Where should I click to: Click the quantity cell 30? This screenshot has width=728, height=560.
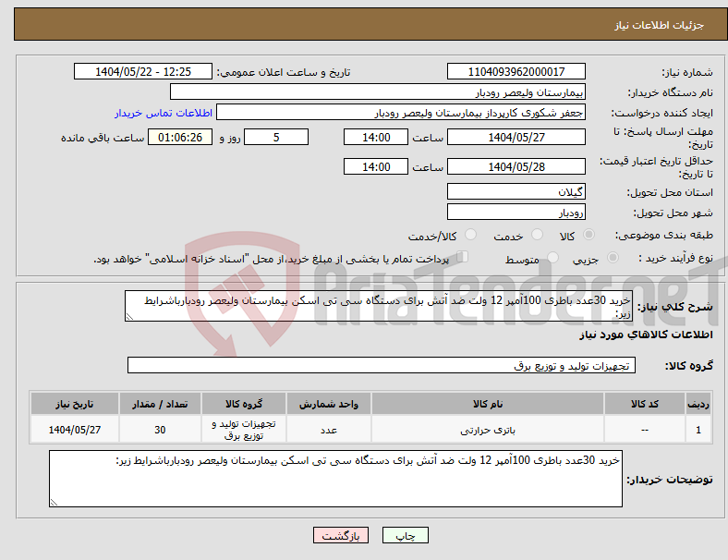coord(160,430)
